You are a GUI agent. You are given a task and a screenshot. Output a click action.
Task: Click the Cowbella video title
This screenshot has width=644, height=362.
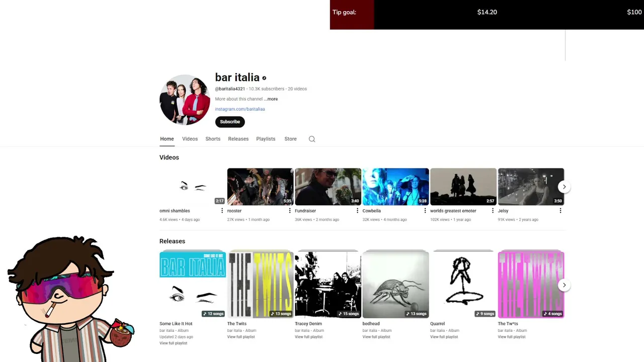[372, 211]
